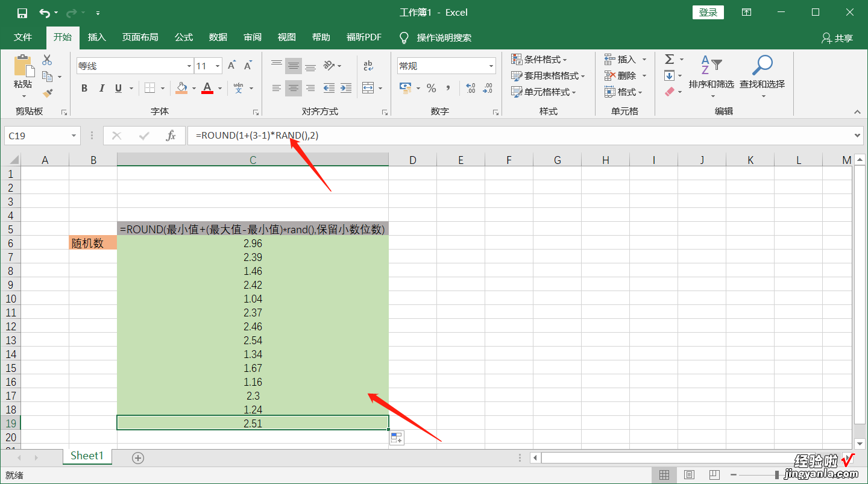This screenshot has height=484, width=868.
Task: Decrease indent of cell contents
Action: click(329, 88)
